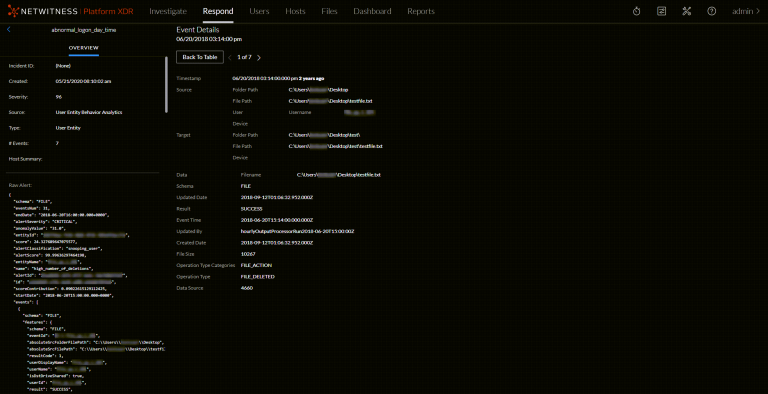Screen dimensions: 768x394
Task: Open the Files menu
Action: coord(329,11)
